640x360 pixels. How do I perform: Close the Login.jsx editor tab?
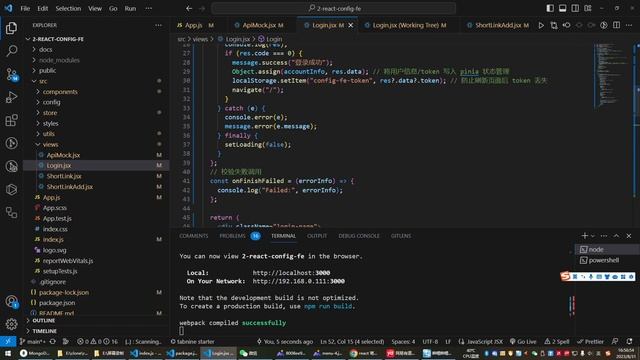click(351, 25)
